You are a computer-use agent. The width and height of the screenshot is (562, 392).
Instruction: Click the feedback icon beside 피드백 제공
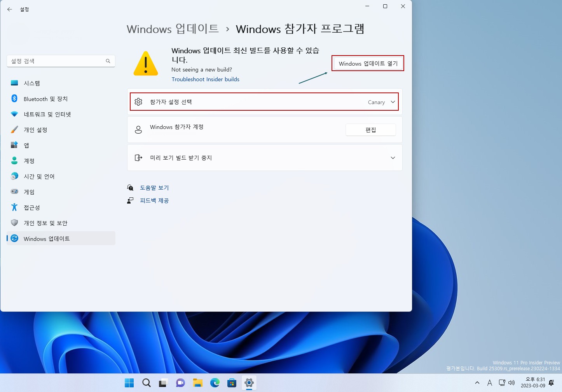(131, 200)
